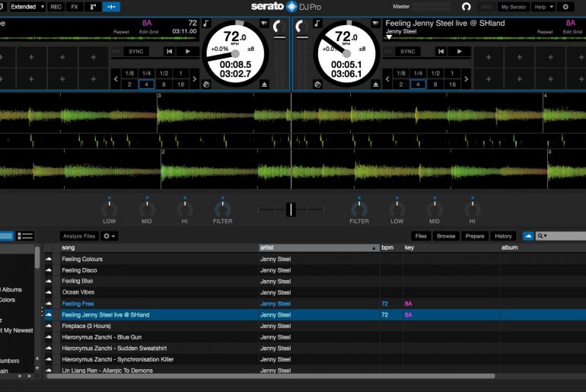Play the left deck track

[188, 52]
